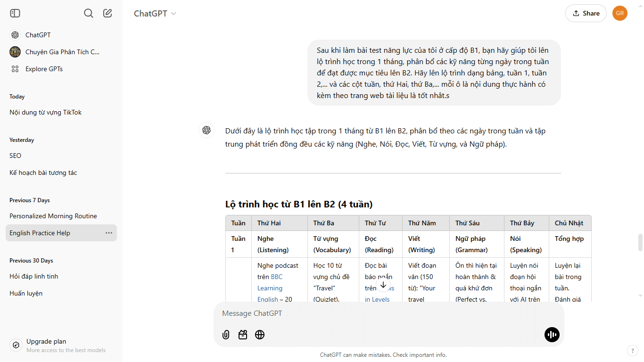Screen dimensions: 644x362
Task: Click the Share button
Action: click(586, 13)
